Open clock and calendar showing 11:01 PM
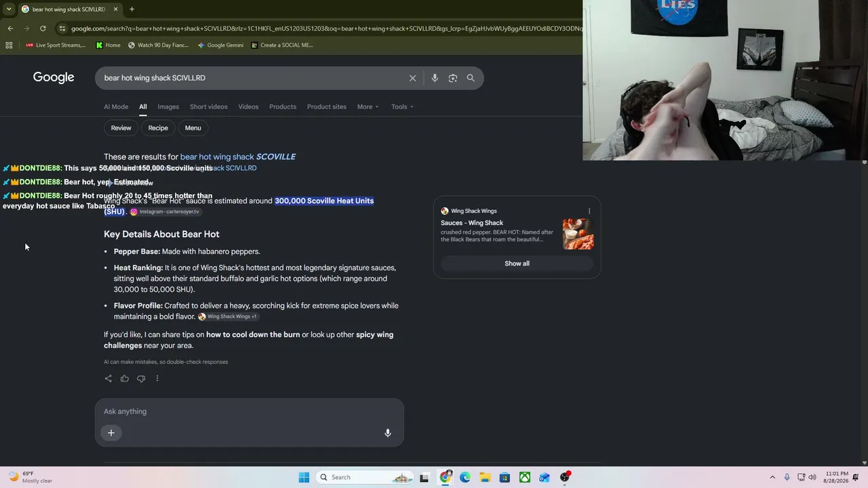Image resolution: width=868 pixels, height=488 pixels. point(836,477)
